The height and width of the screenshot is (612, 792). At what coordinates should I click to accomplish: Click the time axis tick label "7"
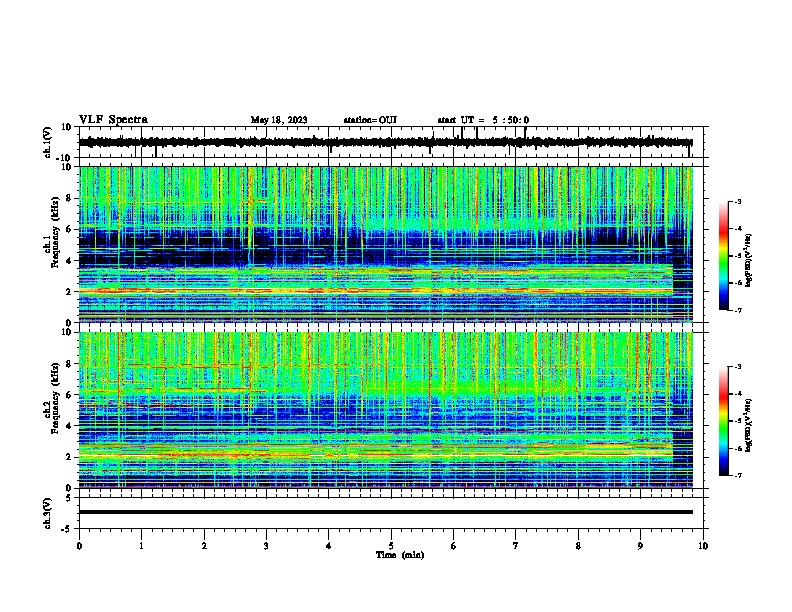pos(516,546)
